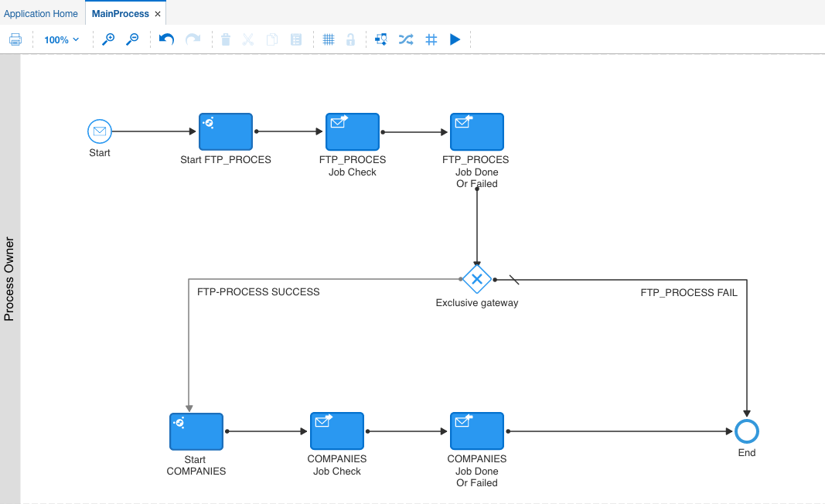Click the print diagram icon
This screenshot has width=825, height=504.
pos(15,39)
